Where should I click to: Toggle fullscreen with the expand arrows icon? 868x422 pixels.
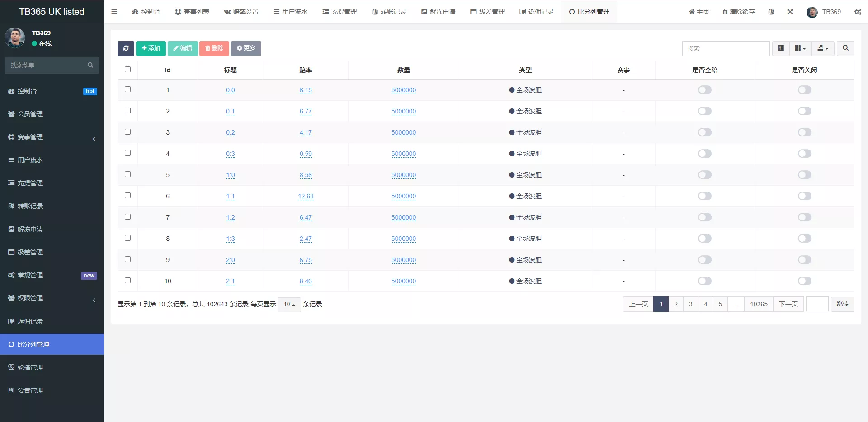click(x=790, y=12)
